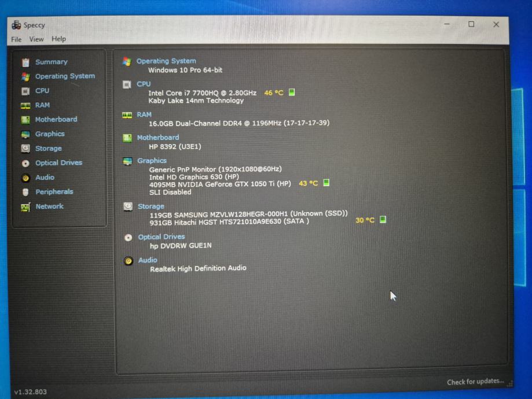Click the green indicator beside GPU 43 °C
Screen dimensions: 532x399
pyautogui.click(x=326, y=183)
